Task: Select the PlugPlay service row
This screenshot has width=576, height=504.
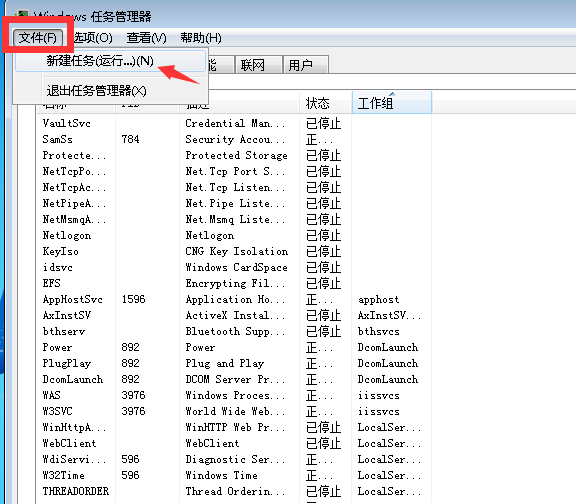Action: [234, 363]
